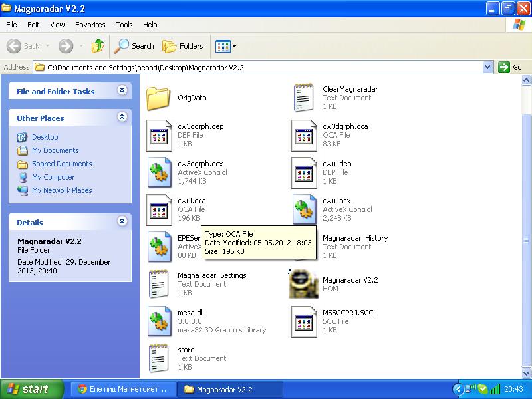Collapse the Other Places panel
Viewport: 532px width, 399px height.
(x=122, y=117)
